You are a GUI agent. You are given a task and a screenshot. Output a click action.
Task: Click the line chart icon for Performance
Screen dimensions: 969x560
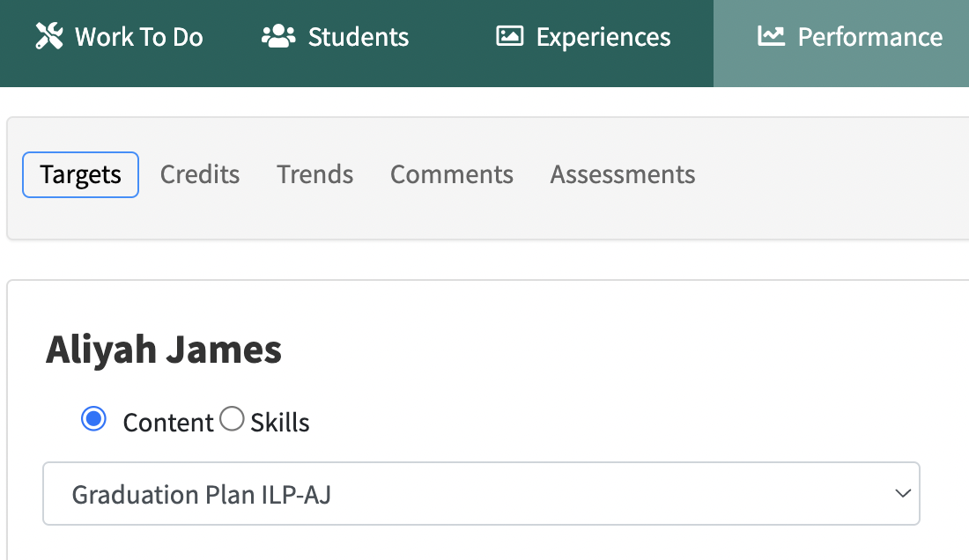(771, 36)
